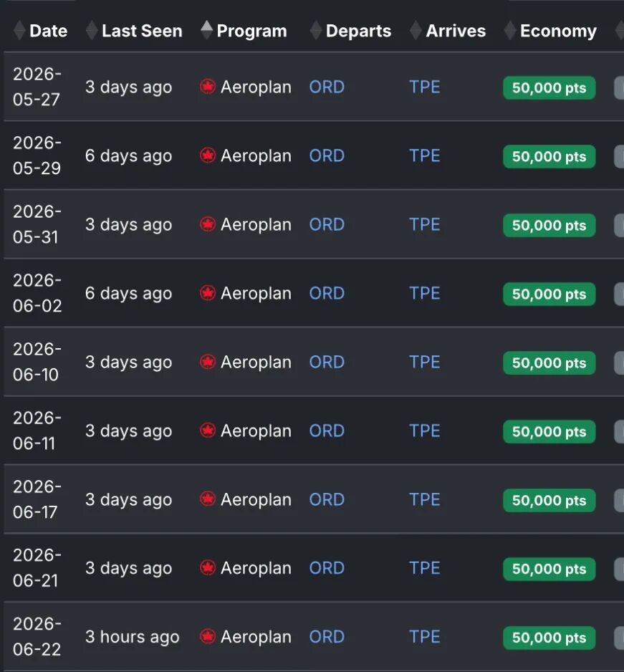
Task: Click the 2026-06-22 date cell
Action: 37,637
